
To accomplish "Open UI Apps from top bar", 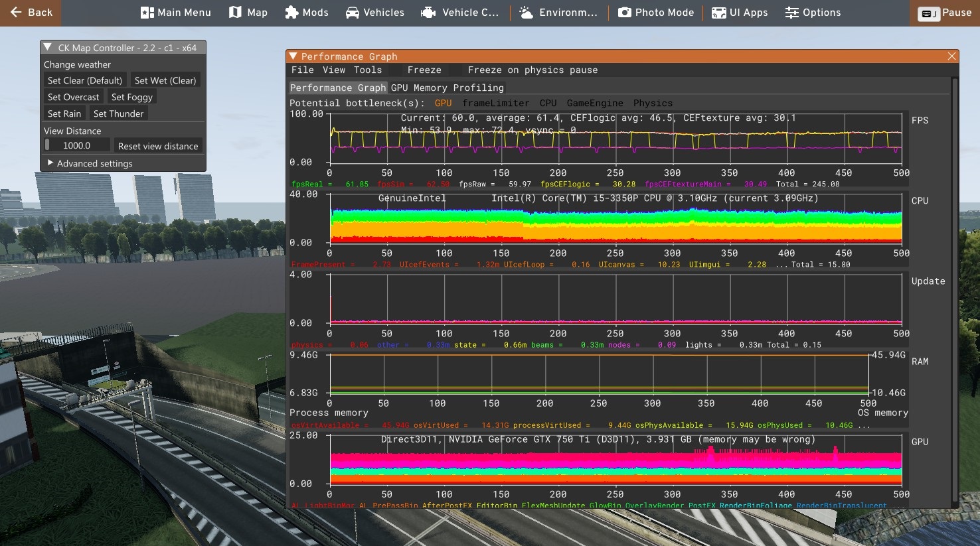I will point(718,13).
